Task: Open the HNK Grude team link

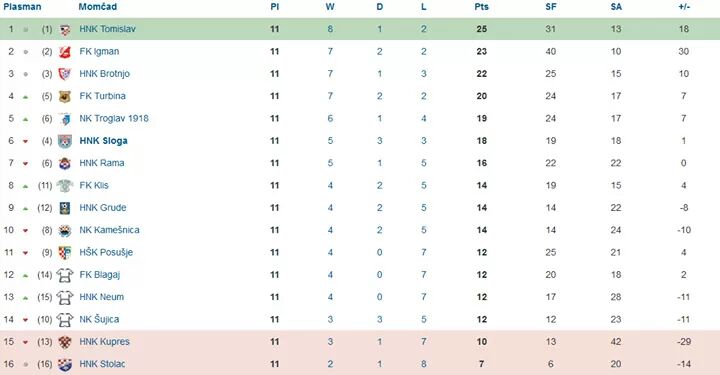Action: (x=102, y=207)
